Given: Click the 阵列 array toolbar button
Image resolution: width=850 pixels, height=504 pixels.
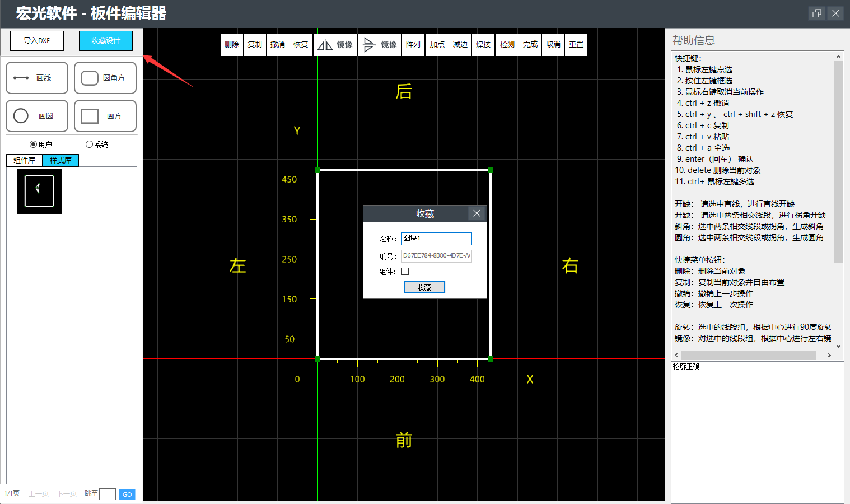Looking at the screenshot, I should 413,45.
